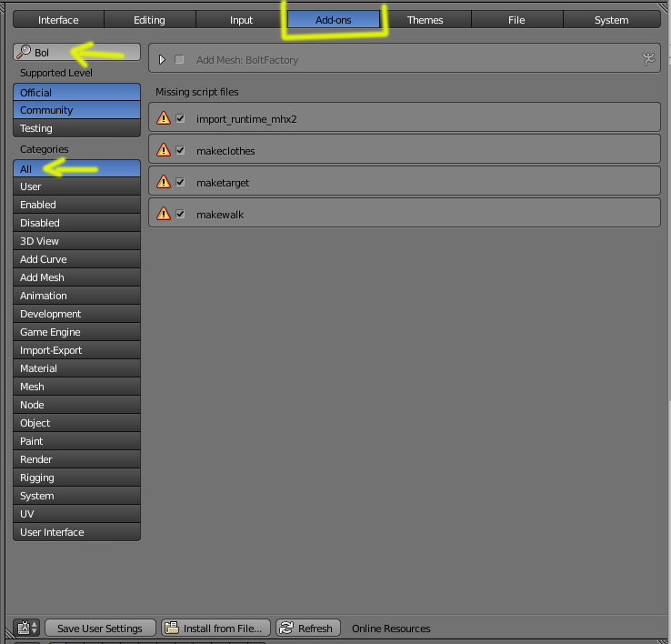The height and width of the screenshot is (644, 671).
Task: Select the Animation category
Action: [77, 296]
